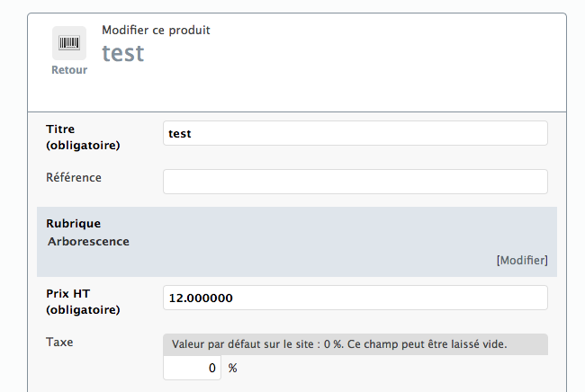Select the Prix HT field showing 12.000000
Screen dimensions: 585x392
355,298
